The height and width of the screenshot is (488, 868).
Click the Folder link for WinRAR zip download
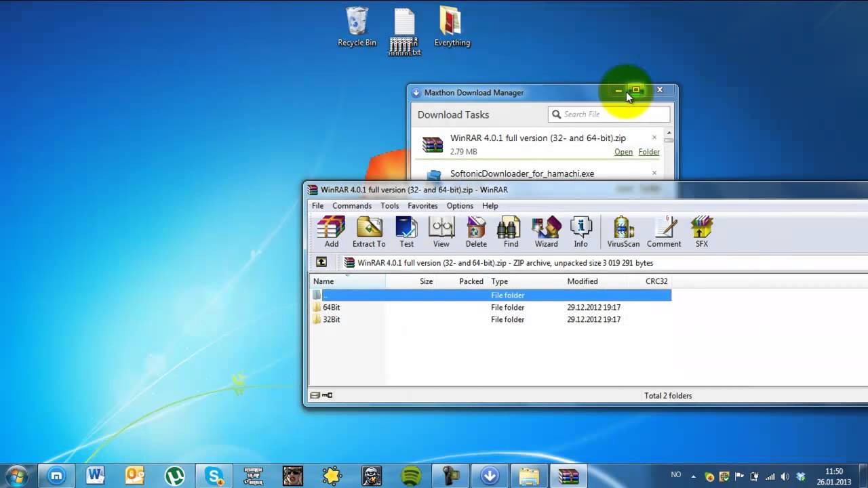[649, 152]
